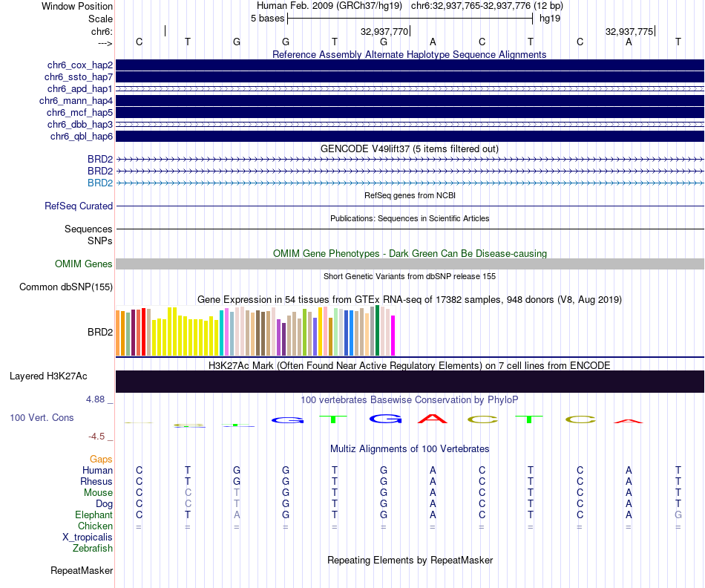The width and height of the screenshot is (705, 588).
Task: Click the first orange GTEx expression bar
Action: click(x=119, y=333)
